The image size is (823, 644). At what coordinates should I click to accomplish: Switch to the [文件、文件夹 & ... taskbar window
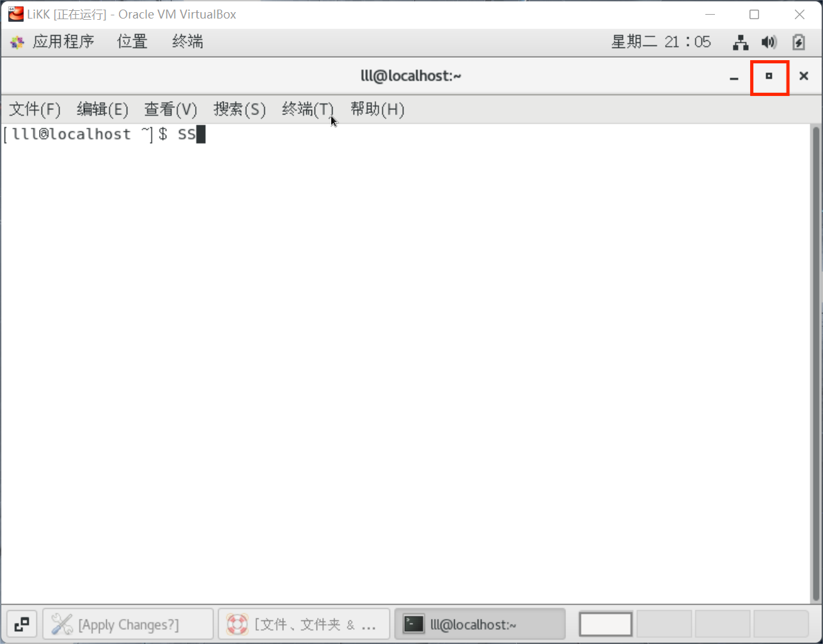click(304, 624)
